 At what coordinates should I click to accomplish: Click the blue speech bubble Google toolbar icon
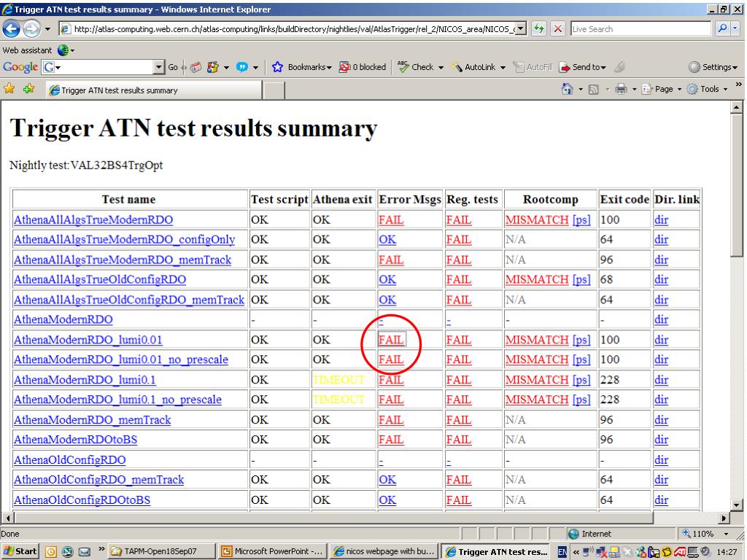[242, 67]
